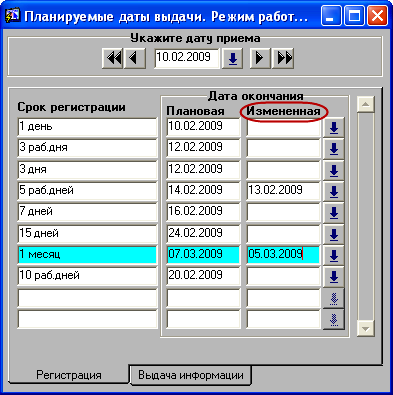Viewport: 393px width, 395px height.
Task: Minimize the Планируемые даты выдачи window
Action: click(331, 16)
